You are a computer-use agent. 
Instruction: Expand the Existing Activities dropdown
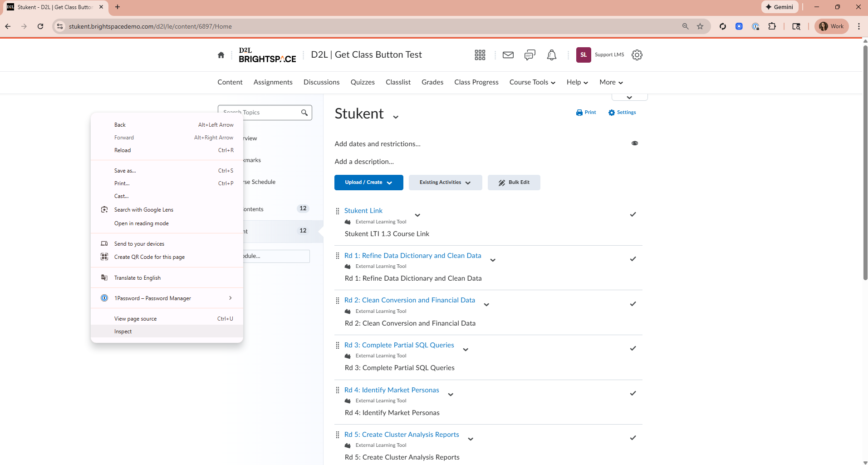click(x=445, y=183)
